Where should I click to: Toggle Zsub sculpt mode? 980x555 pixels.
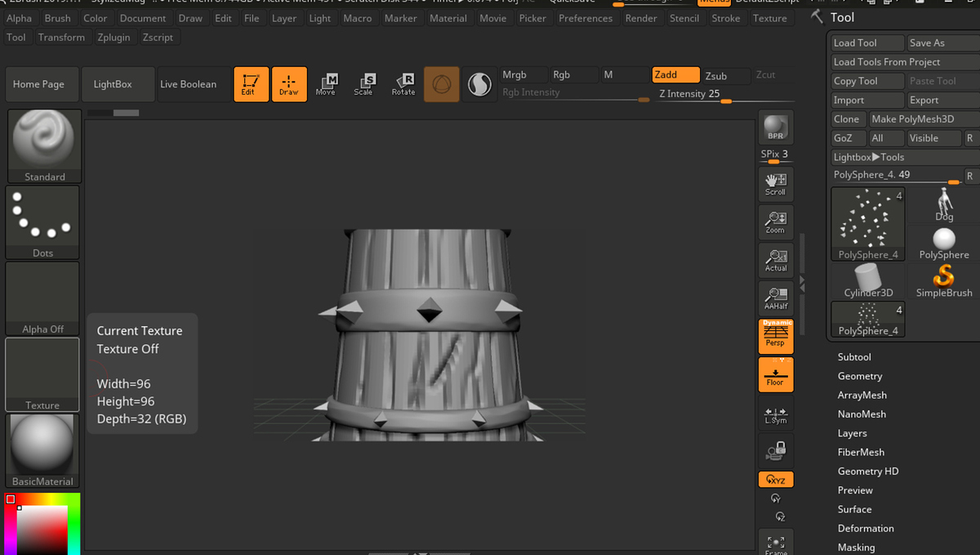pyautogui.click(x=725, y=76)
